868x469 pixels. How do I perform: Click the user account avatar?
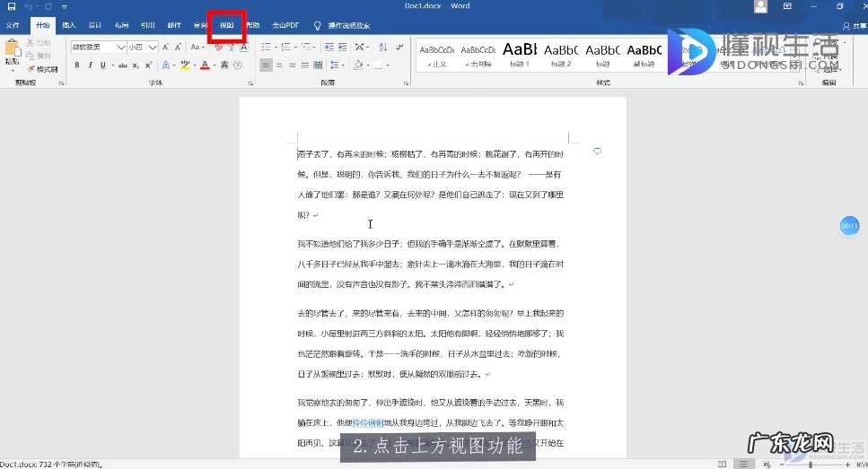point(760,6)
